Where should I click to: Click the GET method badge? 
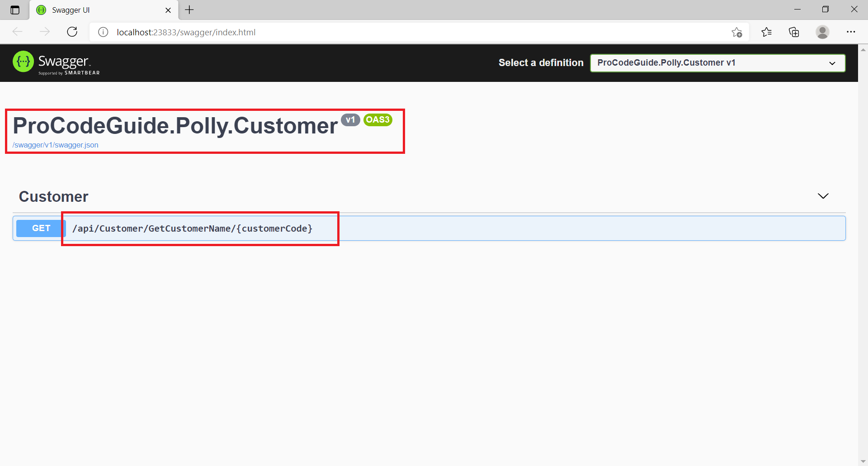(x=40, y=228)
